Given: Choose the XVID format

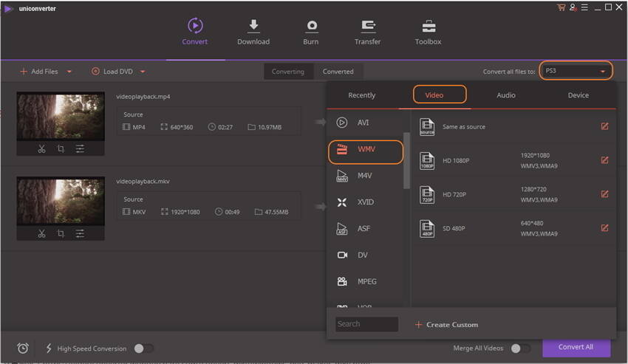Looking at the screenshot, I should (365, 202).
